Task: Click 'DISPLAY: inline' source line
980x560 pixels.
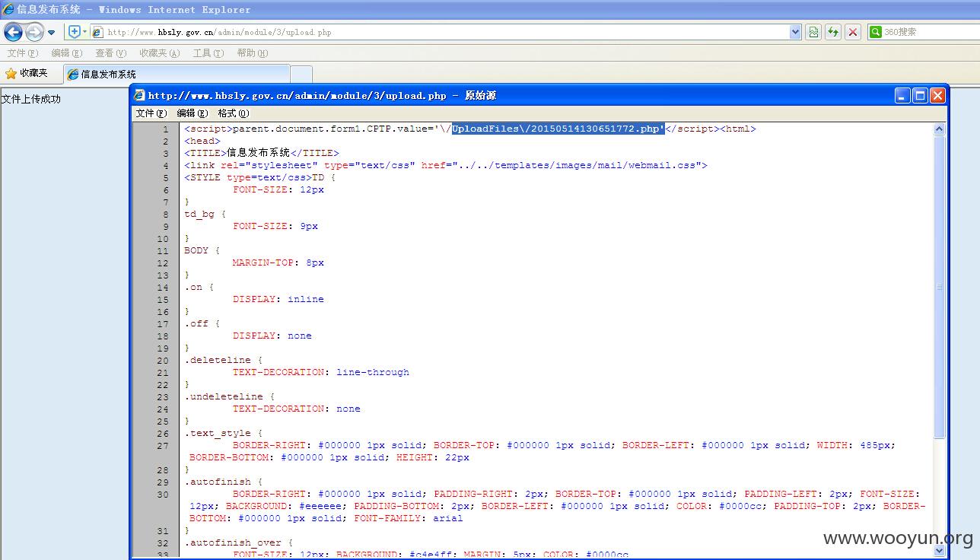Action: (278, 299)
